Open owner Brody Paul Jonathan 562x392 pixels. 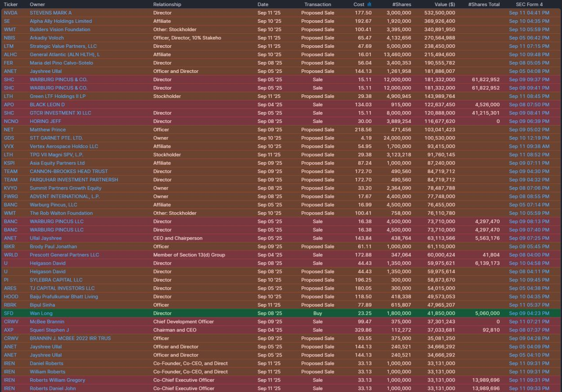(x=53, y=246)
